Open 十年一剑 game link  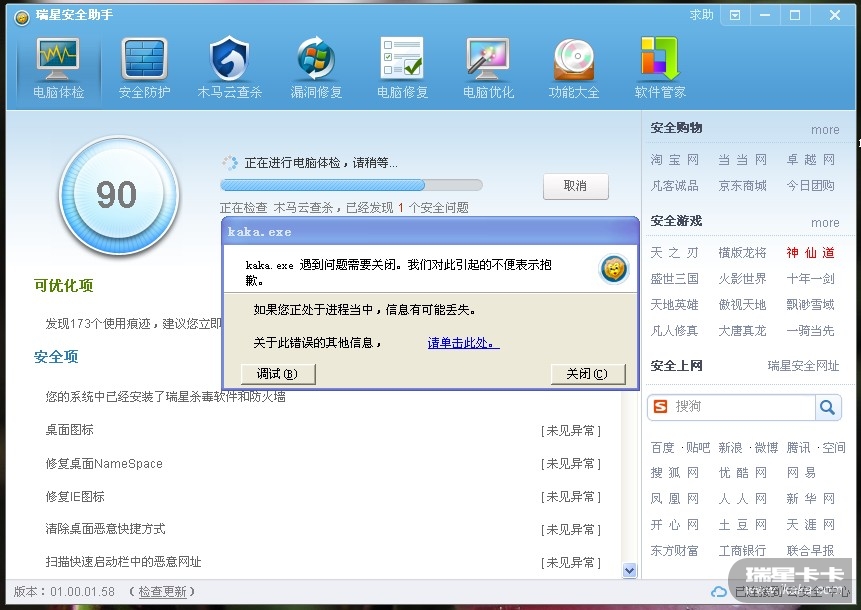(x=810, y=278)
